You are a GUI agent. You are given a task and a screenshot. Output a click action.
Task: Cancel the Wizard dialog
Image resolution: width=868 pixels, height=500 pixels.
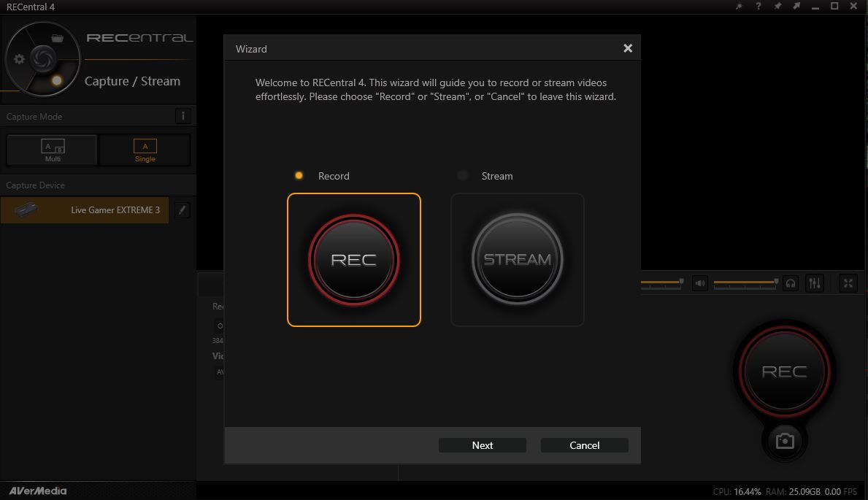[585, 445]
